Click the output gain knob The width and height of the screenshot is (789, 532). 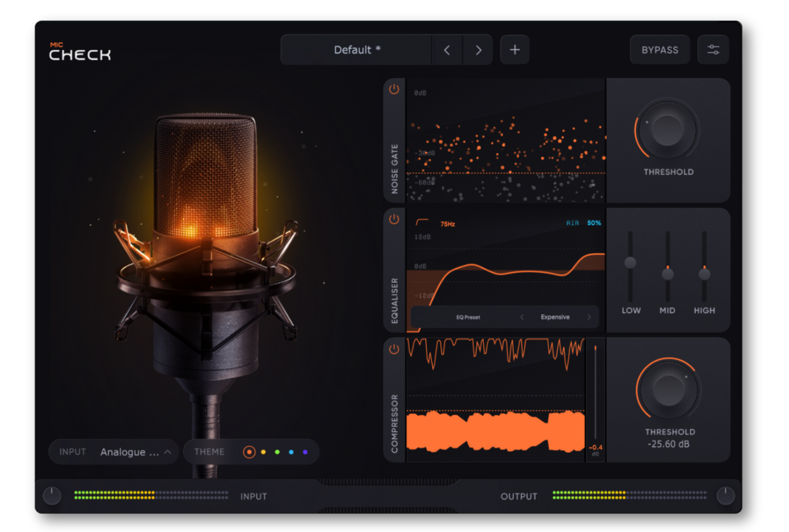pyautogui.click(x=726, y=495)
